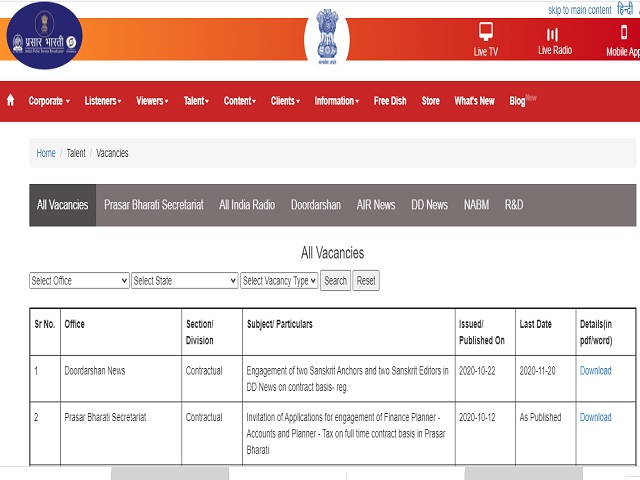Screen dimensions: 640x480
Task: Expand the Information menu
Action: [337, 101]
